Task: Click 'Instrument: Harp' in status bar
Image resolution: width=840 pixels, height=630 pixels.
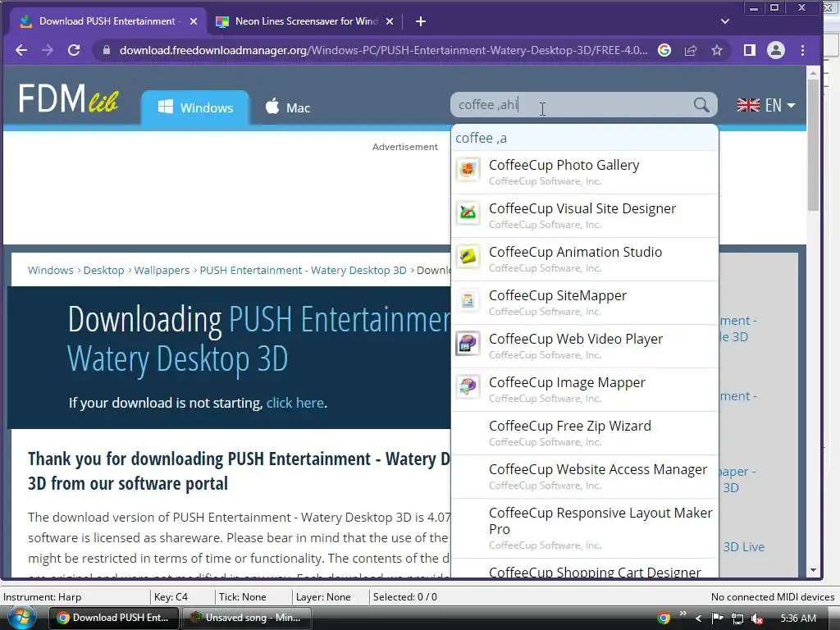Action: (43, 597)
